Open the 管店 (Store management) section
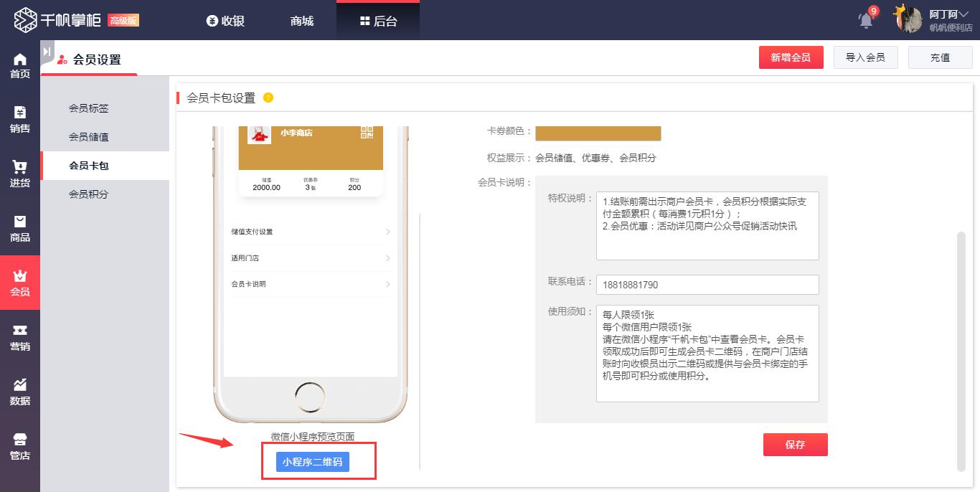Image resolution: width=980 pixels, height=492 pixels. (x=19, y=445)
